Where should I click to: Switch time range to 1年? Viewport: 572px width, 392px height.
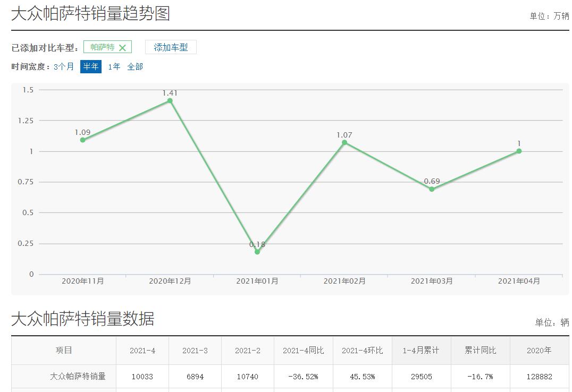pos(114,67)
